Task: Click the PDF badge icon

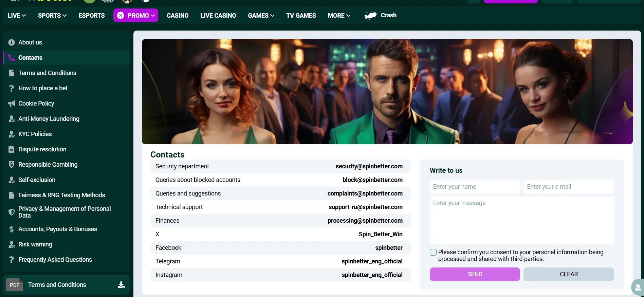Action: [15, 285]
